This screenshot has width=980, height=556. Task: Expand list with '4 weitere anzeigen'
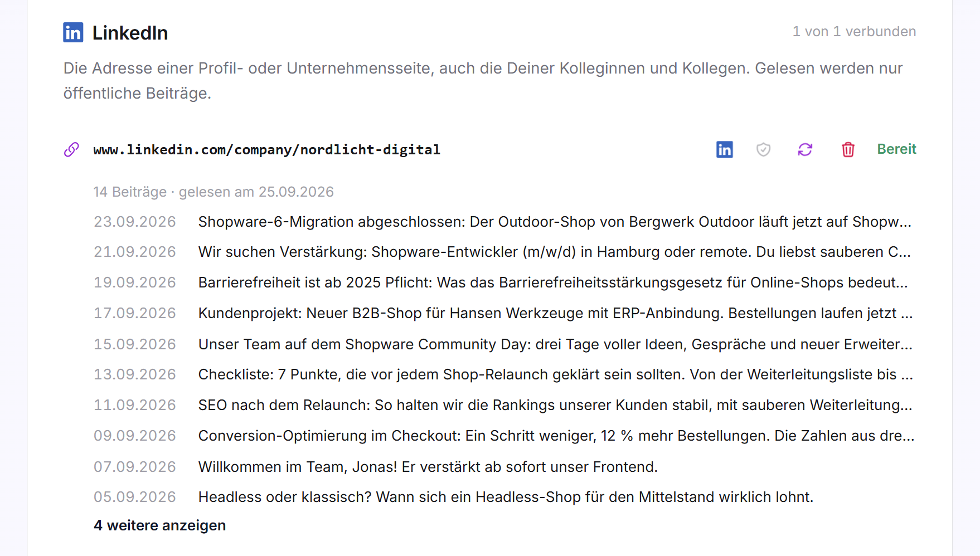159,525
